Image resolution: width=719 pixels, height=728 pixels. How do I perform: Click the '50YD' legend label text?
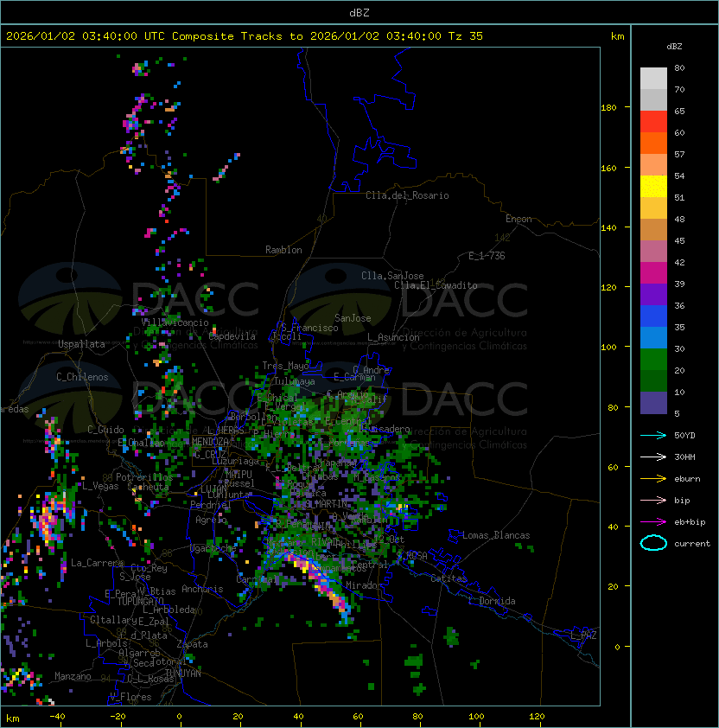coord(684,435)
